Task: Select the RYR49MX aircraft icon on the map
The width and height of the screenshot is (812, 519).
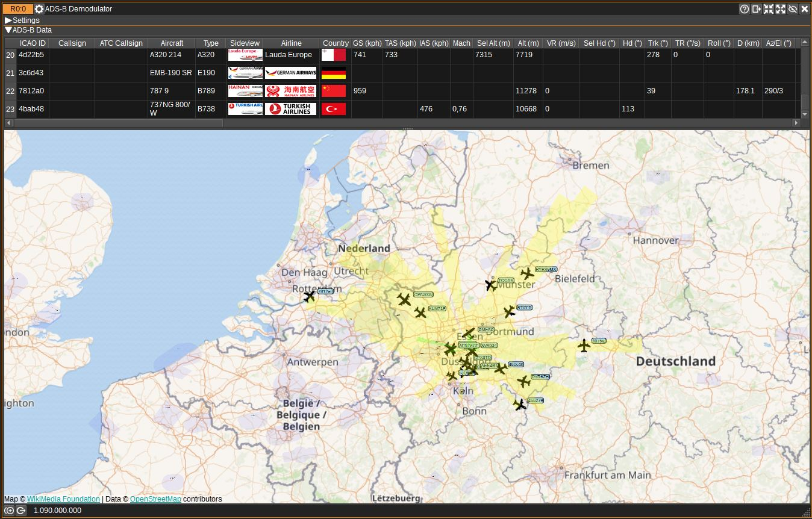Action: pyautogui.click(x=527, y=274)
